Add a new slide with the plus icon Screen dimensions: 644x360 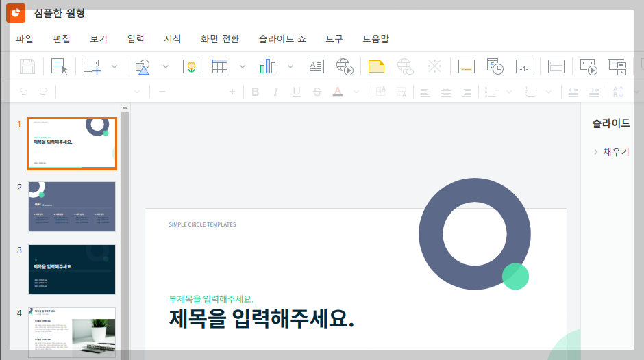[92, 66]
